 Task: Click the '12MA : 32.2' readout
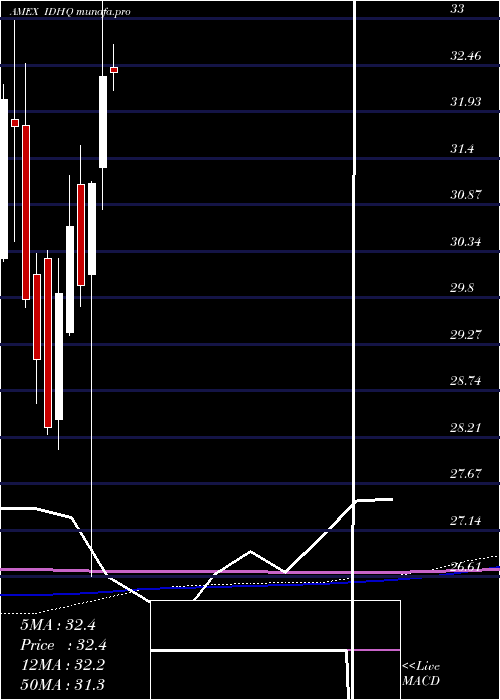coord(63,665)
